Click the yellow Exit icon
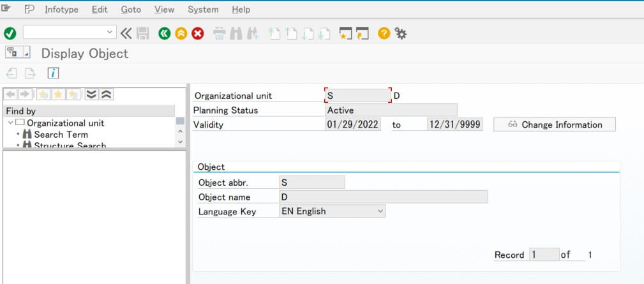This screenshot has width=644, height=284. (181, 33)
